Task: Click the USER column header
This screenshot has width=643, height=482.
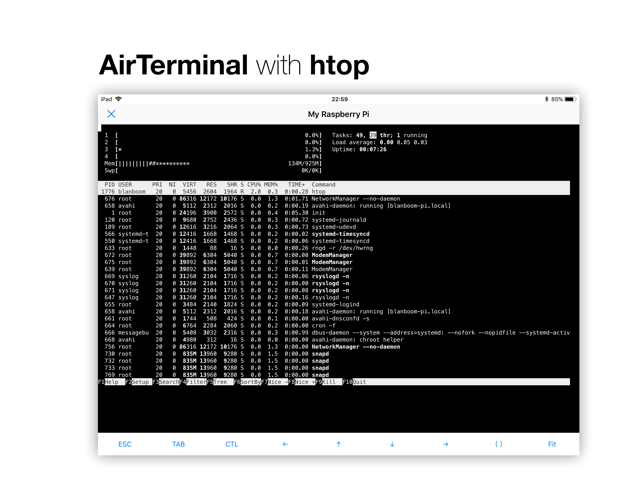Action: point(125,185)
